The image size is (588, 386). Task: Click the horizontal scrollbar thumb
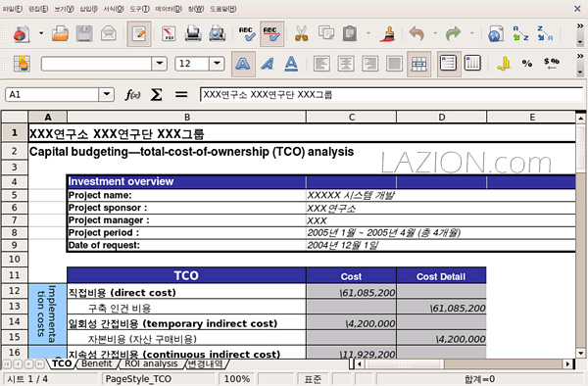[404, 363]
